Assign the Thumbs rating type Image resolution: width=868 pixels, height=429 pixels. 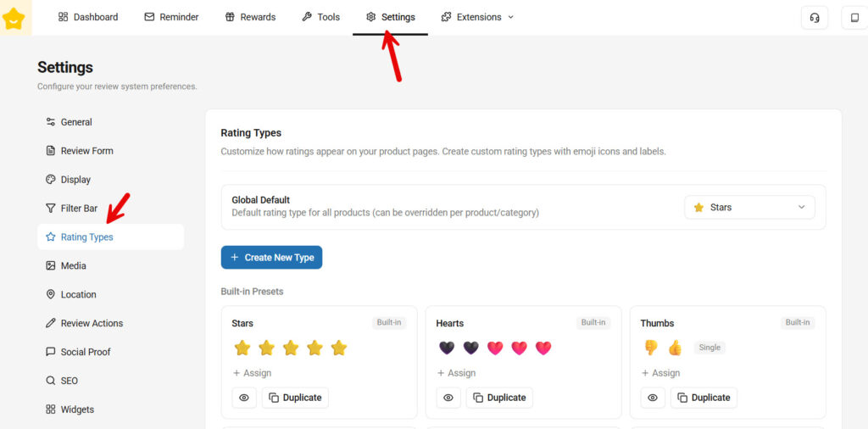pos(661,373)
